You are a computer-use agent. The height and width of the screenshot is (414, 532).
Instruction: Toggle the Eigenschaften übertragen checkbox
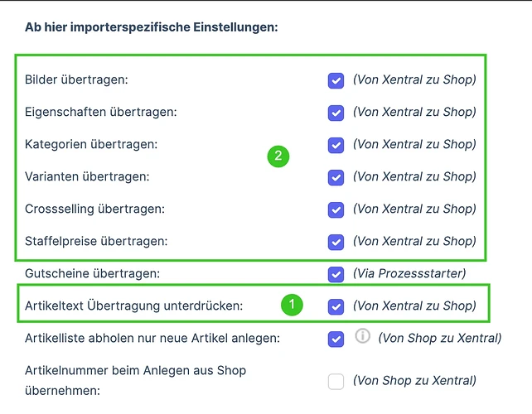pos(336,113)
